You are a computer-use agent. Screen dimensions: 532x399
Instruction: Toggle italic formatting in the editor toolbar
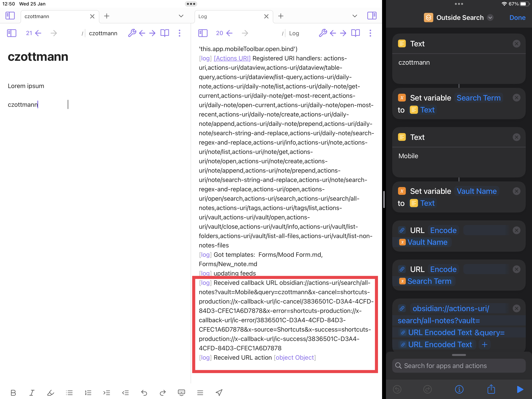click(x=32, y=393)
